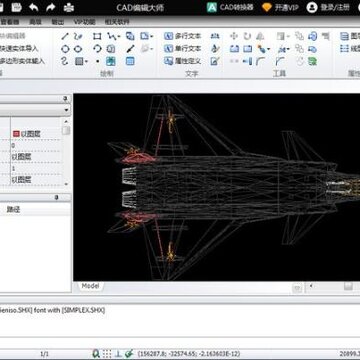Select the Ellipse drawing tool
Viewport: 360px width, 360px height.
point(78,49)
